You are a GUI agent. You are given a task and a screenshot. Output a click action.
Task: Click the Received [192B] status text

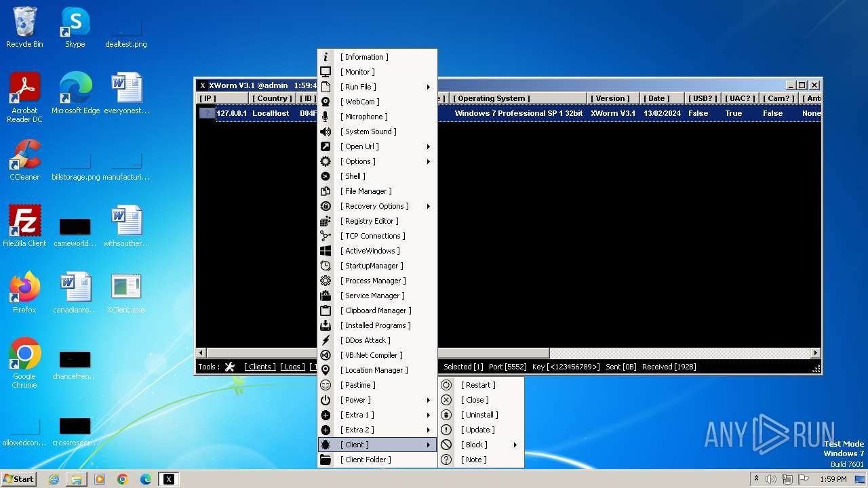(669, 367)
